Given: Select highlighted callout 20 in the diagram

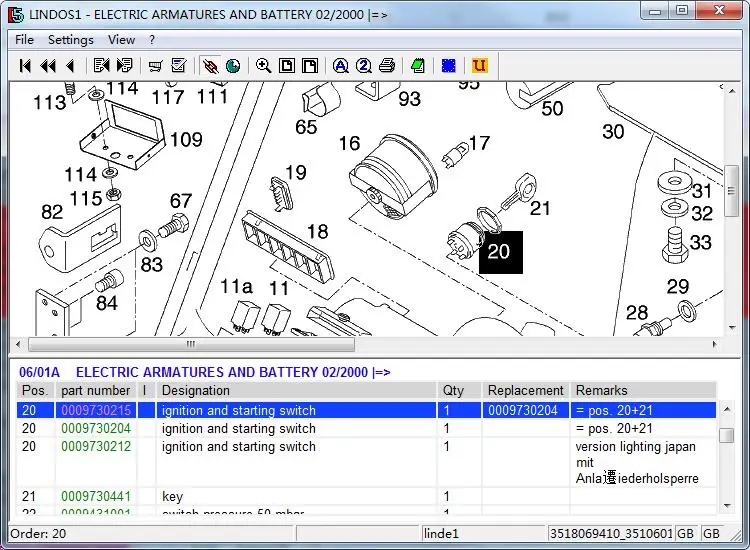Looking at the screenshot, I should (x=500, y=252).
